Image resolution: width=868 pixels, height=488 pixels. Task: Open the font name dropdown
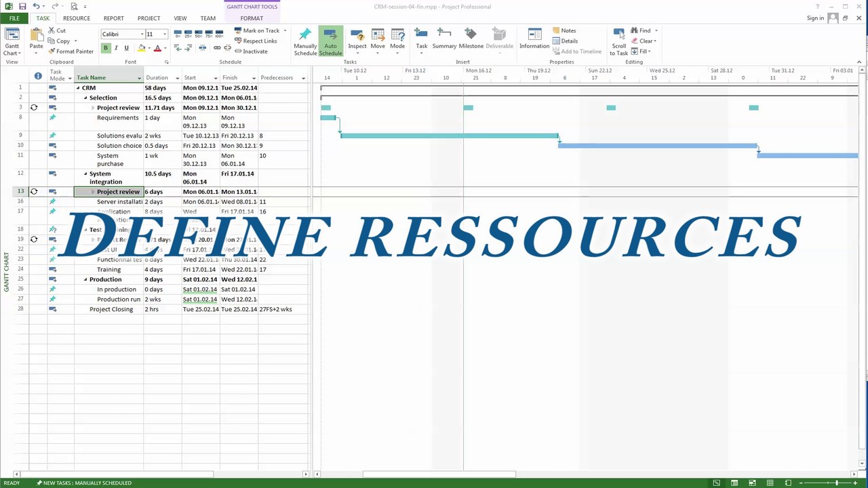tap(142, 34)
